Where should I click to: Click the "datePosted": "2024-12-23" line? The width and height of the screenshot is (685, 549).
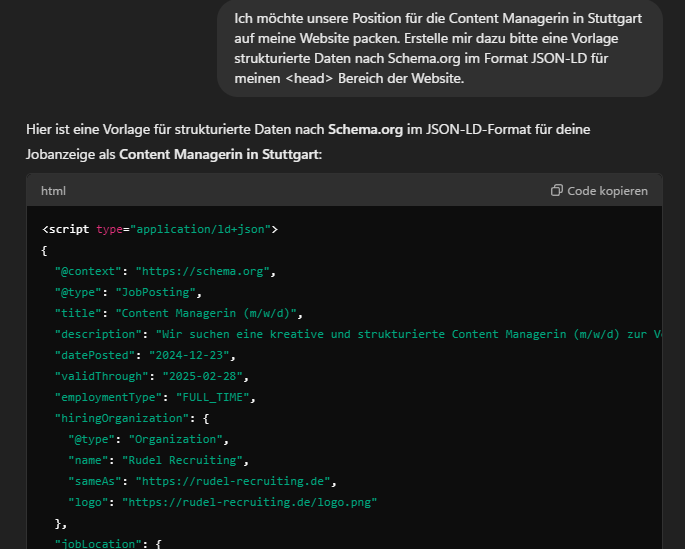pyautogui.click(x=145, y=355)
